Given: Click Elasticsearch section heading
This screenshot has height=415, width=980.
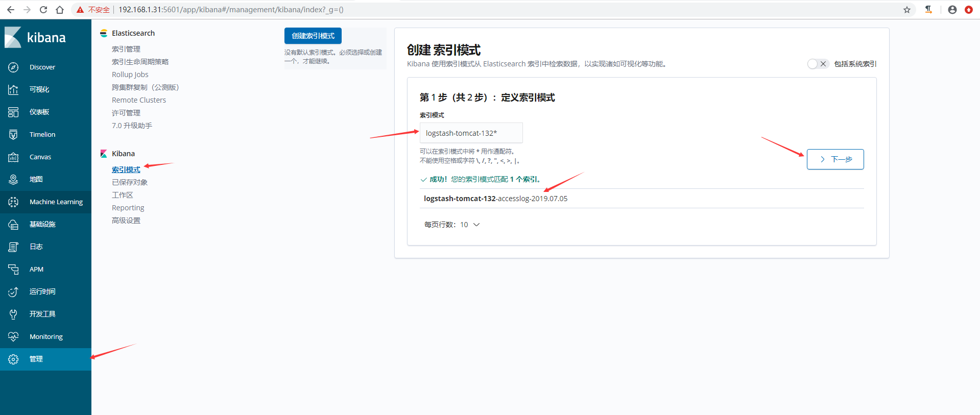Looking at the screenshot, I should (x=133, y=33).
